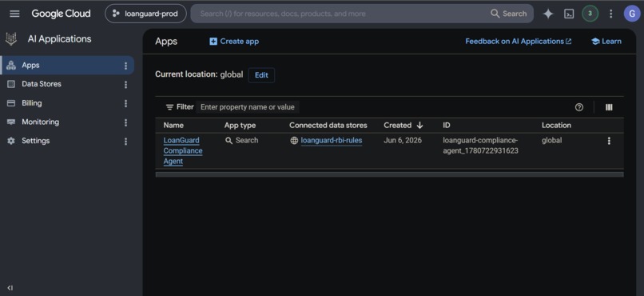This screenshot has width=644, height=296.
Task: Click the Search app type cell
Action: (x=242, y=141)
